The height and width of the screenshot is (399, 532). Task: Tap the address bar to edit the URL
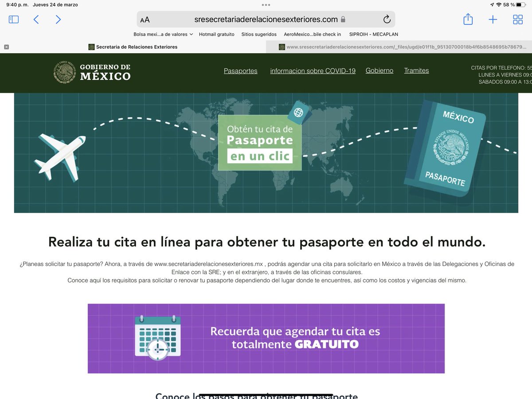click(266, 19)
